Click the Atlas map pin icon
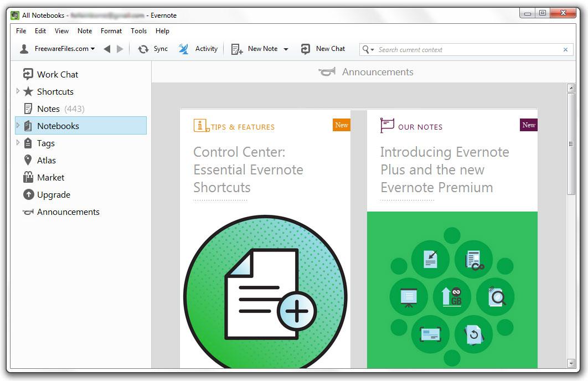This screenshot has height=381, width=588. tap(28, 160)
